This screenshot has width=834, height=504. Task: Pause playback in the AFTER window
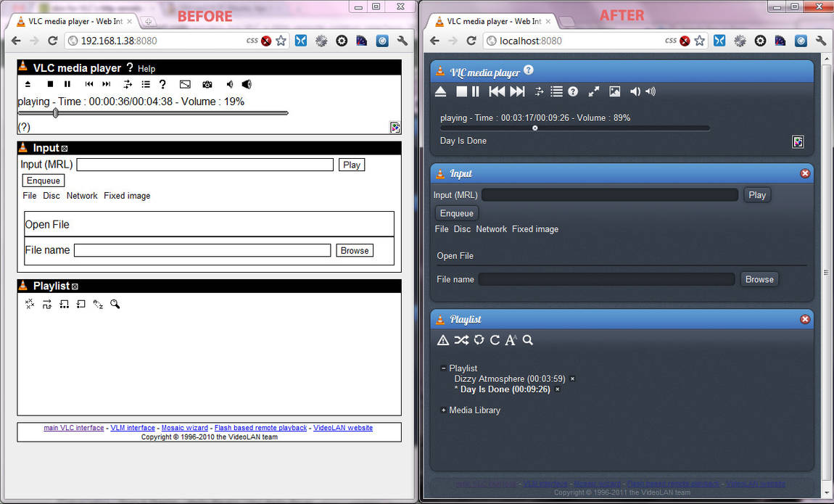click(476, 91)
